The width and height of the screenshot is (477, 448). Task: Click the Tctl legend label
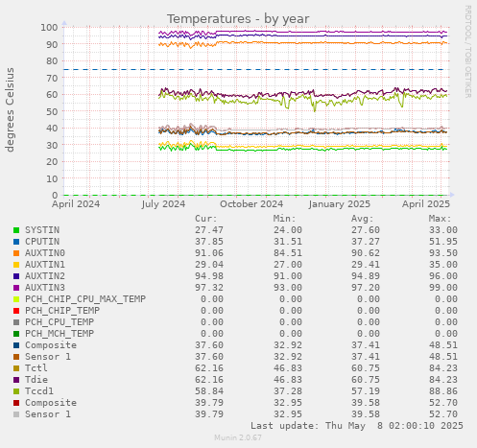(x=36, y=368)
